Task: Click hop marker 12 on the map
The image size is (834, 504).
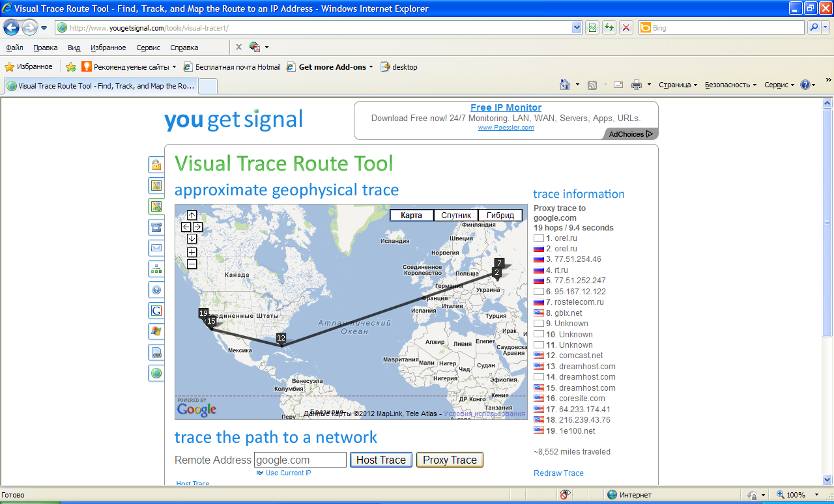Action: (281, 338)
